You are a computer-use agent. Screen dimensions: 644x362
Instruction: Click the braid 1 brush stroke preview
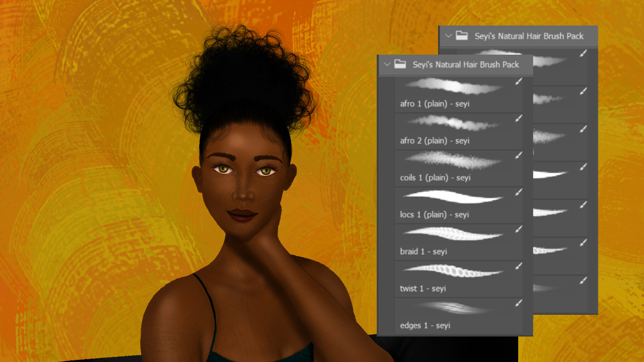[x=453, y=234]
